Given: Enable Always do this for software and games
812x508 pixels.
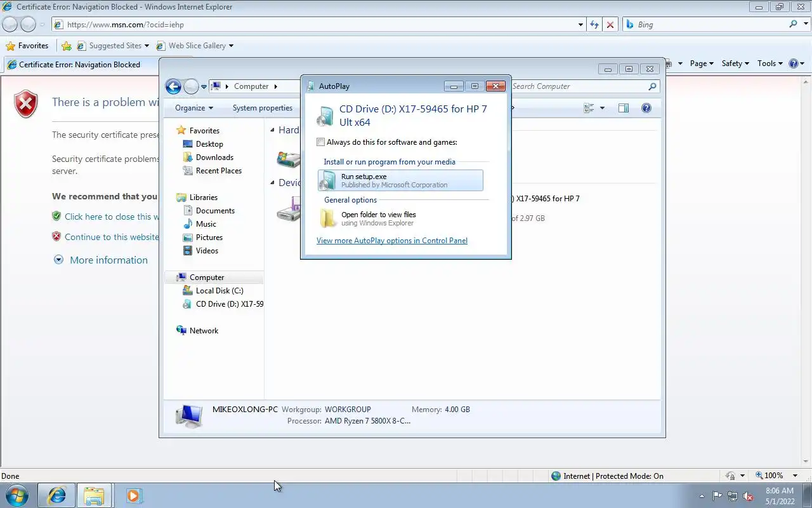Looking at the screenshot, I should 321,142.
